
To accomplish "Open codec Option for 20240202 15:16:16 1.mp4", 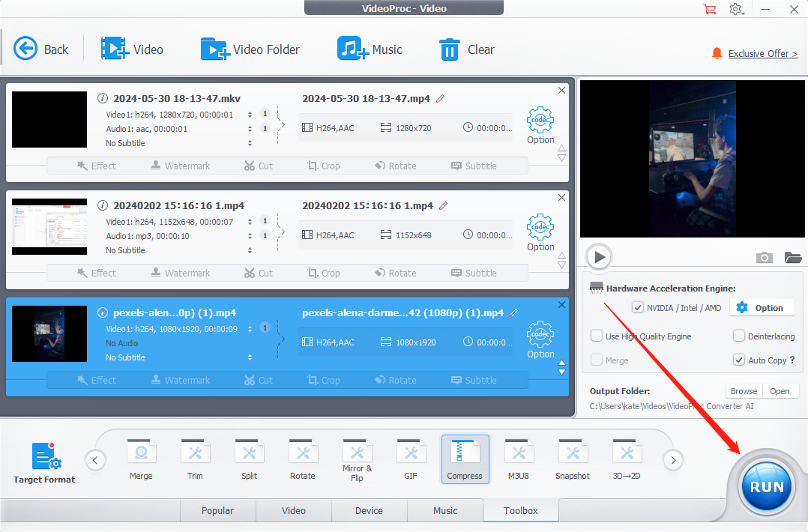I will tap(540, 233).
